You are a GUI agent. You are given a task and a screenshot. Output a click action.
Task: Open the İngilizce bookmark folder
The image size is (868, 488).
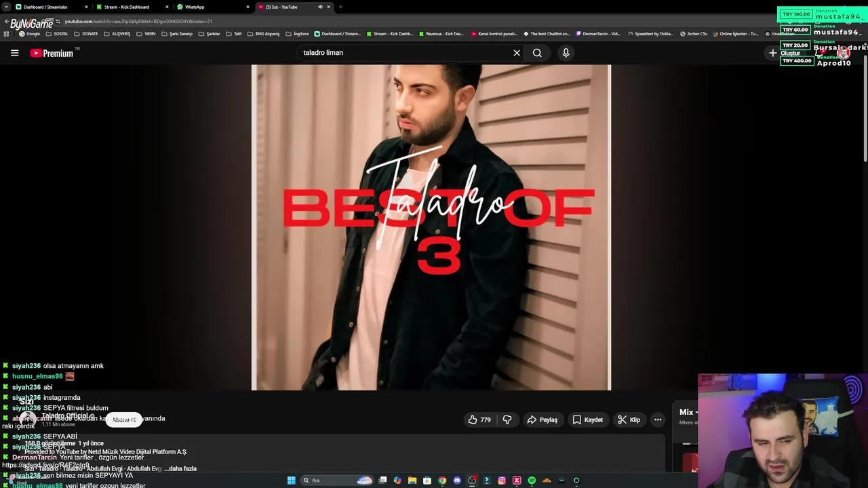tap(297, 34)
